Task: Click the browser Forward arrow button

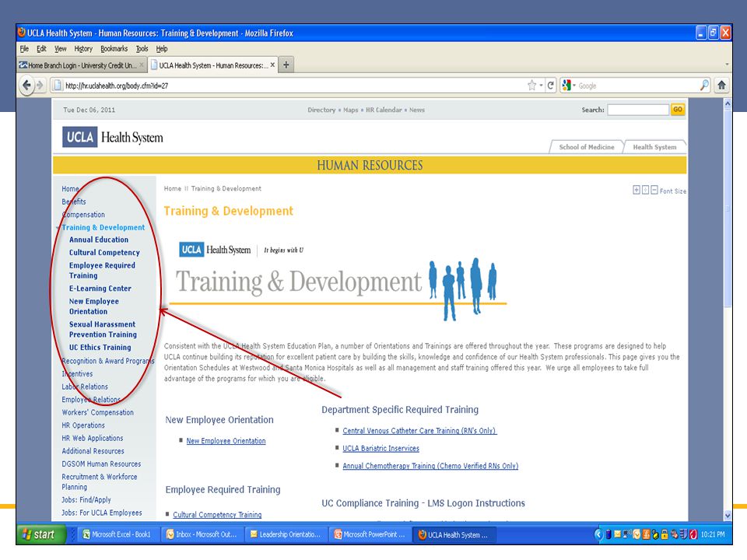Action: pos(40,86)
